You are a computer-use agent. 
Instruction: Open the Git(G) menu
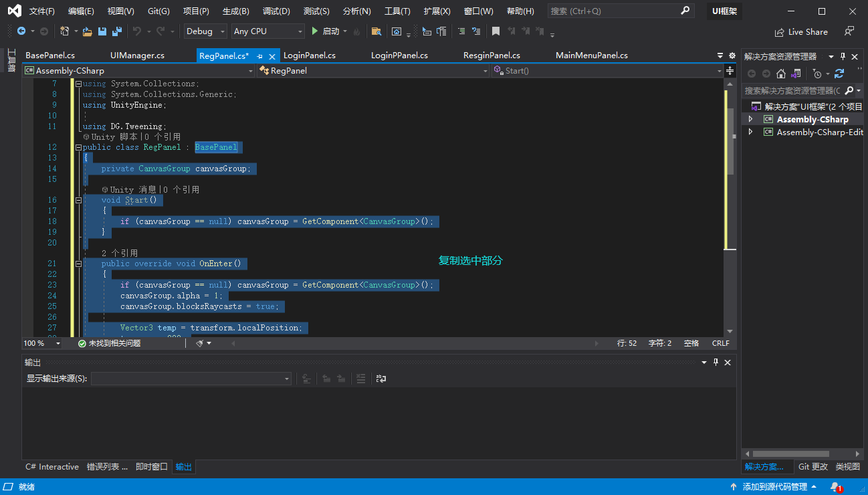(x=158, y=11)
